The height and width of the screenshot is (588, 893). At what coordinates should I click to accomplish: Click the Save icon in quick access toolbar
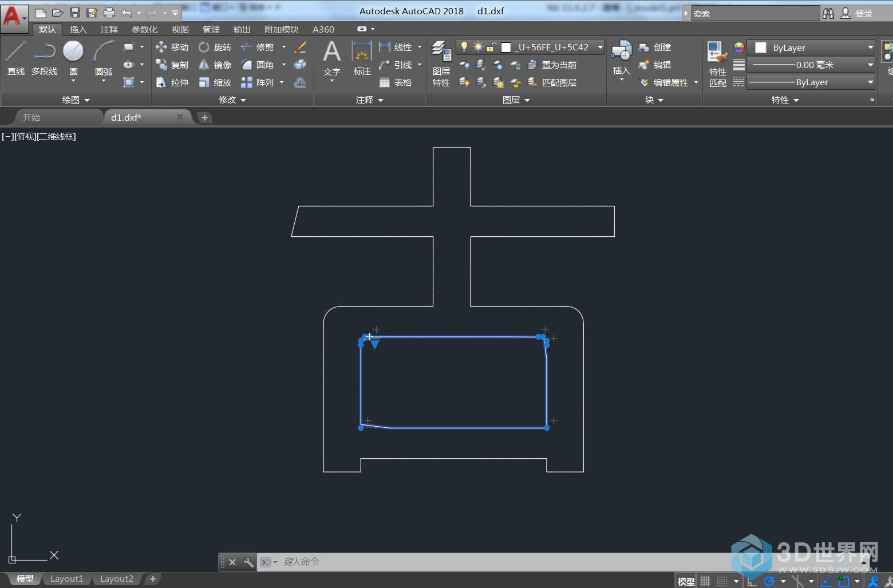point(75,13)
